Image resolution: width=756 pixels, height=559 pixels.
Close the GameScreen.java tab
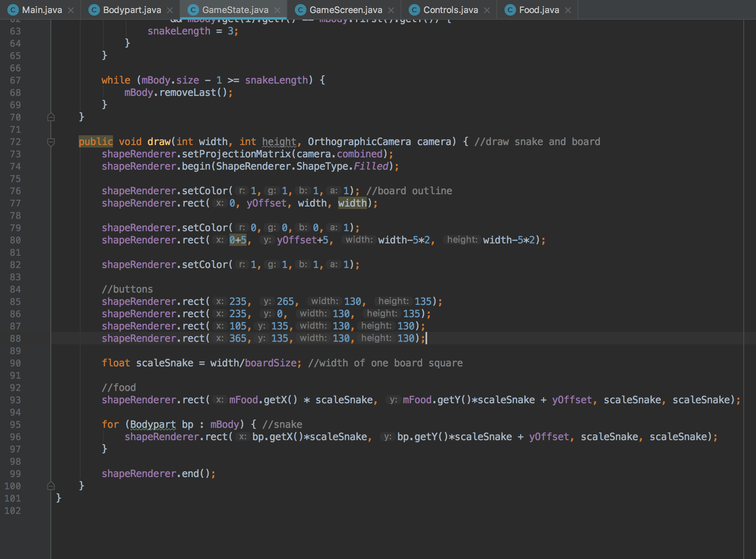pyautogui.click(x=391, y=10)
